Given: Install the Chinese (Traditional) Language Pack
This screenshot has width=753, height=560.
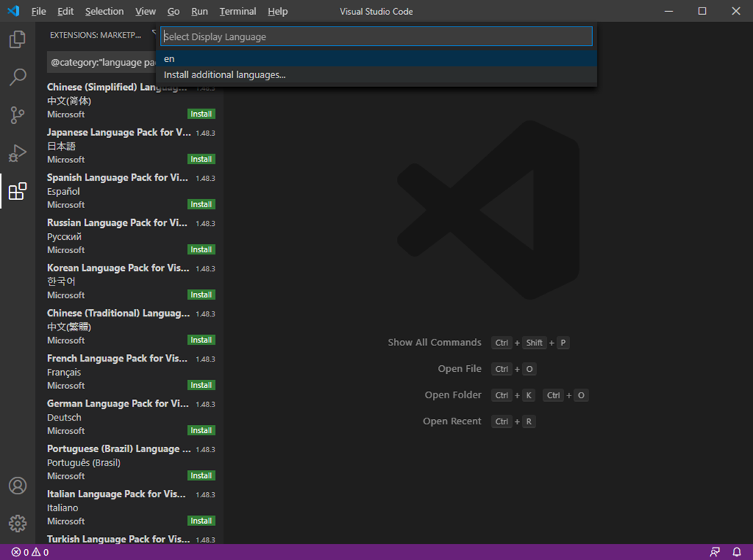Looking at the screenshot, I should click(201, 339).
